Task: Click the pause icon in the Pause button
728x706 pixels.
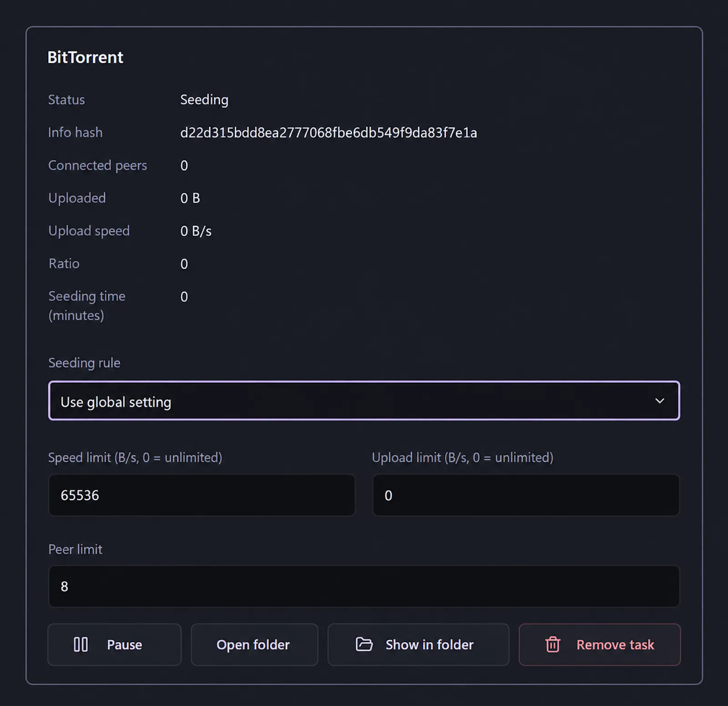Action: click(81, 645)
